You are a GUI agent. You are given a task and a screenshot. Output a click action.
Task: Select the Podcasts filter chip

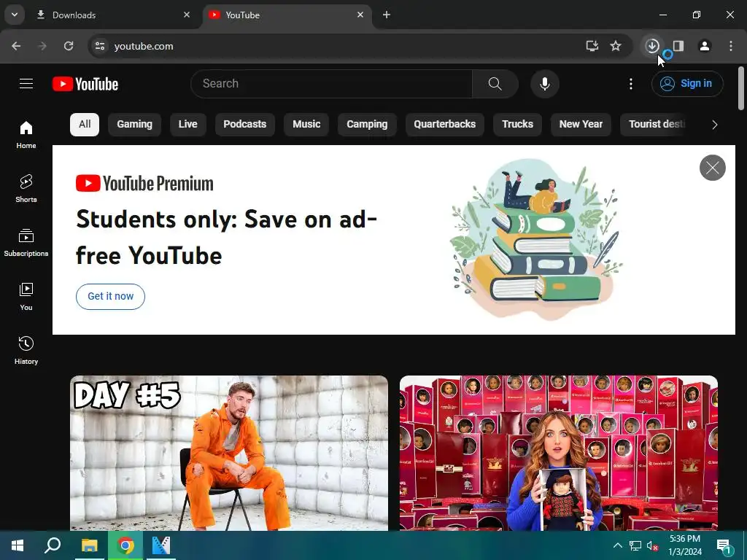(x=245, y=124)
